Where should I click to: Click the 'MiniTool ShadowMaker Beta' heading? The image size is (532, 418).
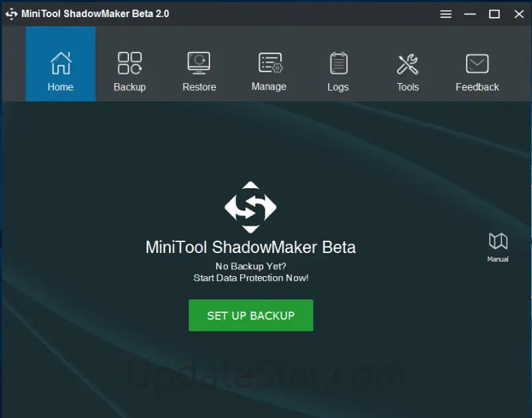tap(250, 247)
